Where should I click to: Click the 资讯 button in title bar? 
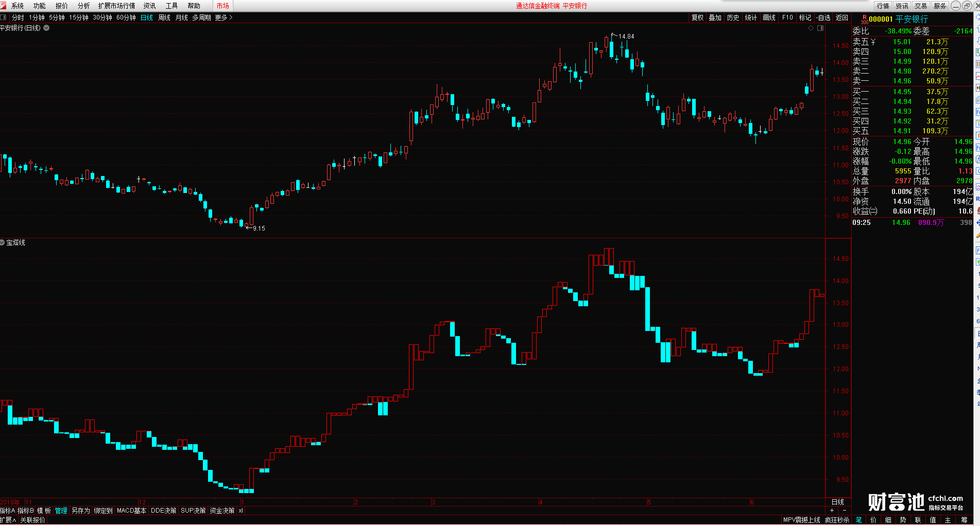pos(902,6)
